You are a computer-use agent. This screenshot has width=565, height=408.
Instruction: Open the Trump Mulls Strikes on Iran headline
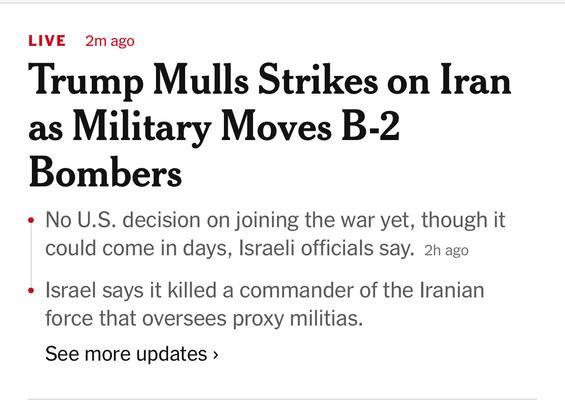click(x=270, y=125)
